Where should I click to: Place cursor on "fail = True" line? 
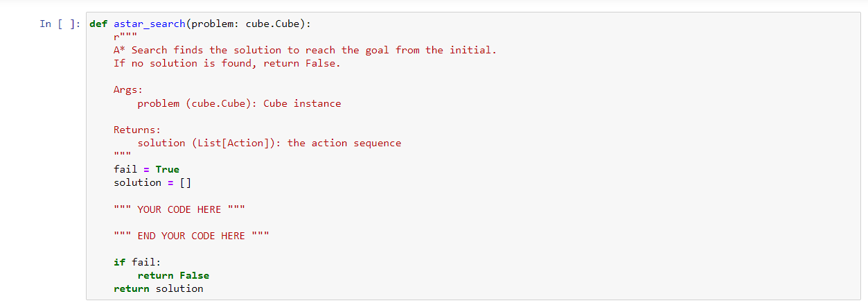[146, 169]
